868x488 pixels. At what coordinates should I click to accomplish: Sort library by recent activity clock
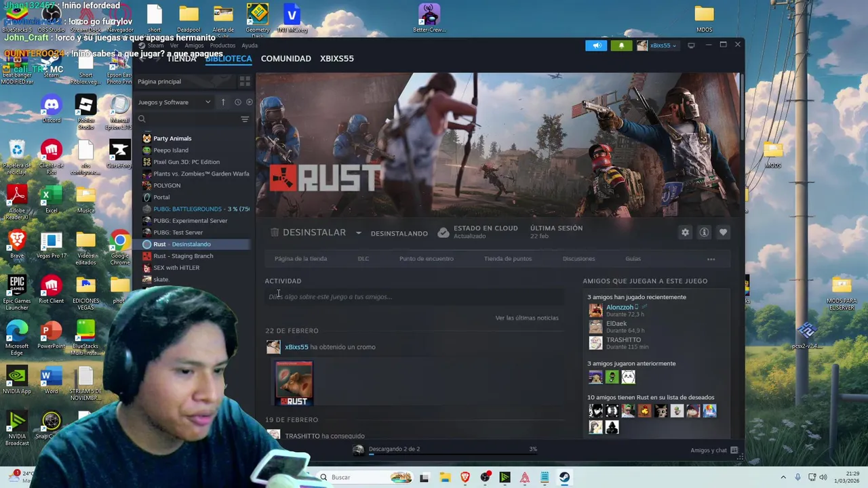pos(237,102)
